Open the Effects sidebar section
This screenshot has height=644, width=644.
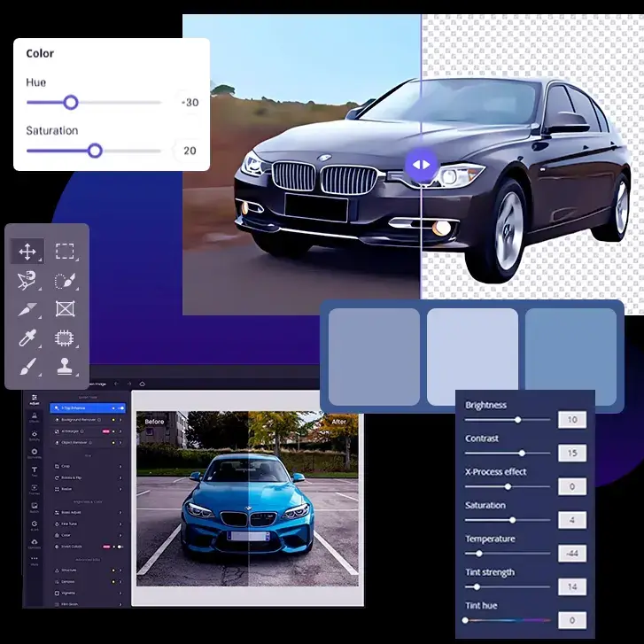coord(35,418)
